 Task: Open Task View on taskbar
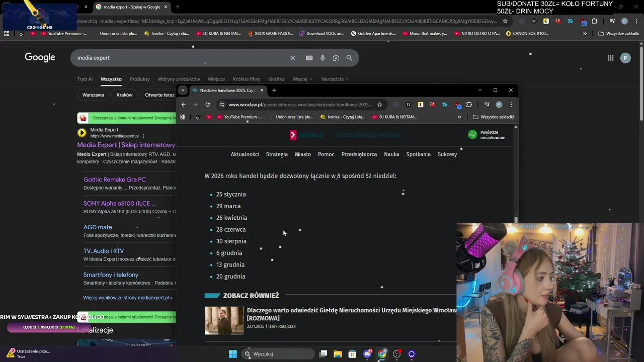click(323, 354)
